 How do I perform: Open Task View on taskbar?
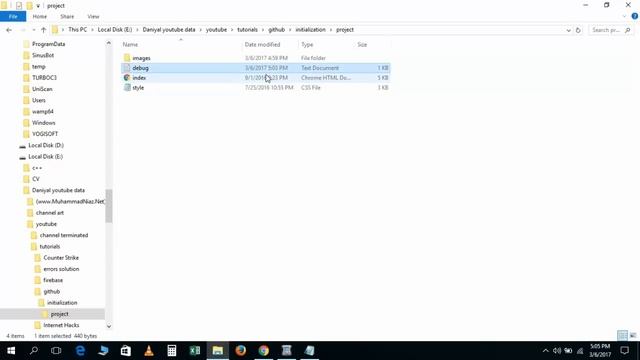click(x=56, y=351)
